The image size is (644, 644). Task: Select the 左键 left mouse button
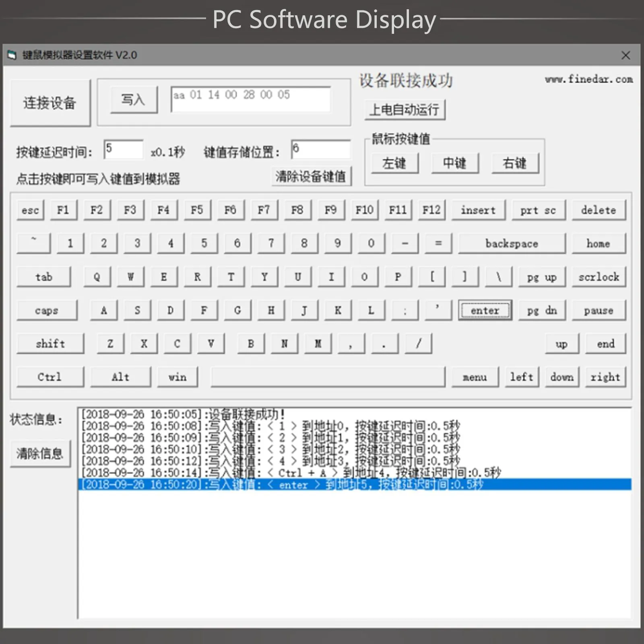pyautogui.click(x=394, y=163)
